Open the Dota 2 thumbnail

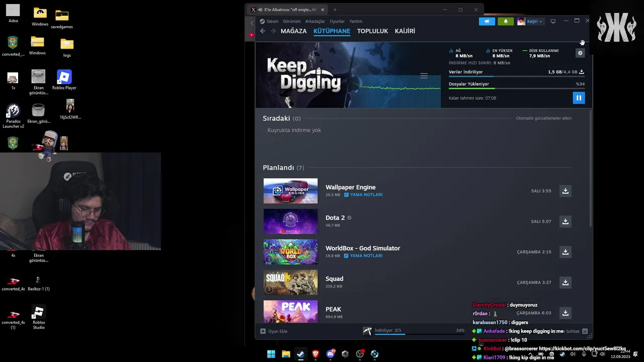pos(290,221)
